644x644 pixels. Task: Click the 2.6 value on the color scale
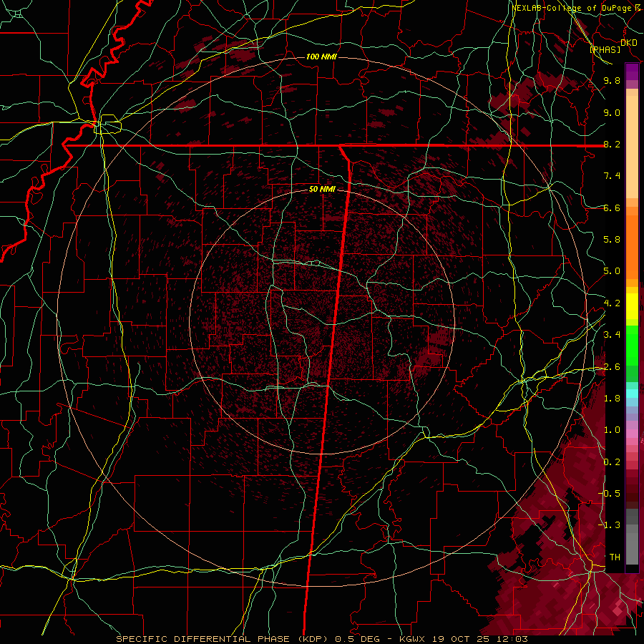612,367
